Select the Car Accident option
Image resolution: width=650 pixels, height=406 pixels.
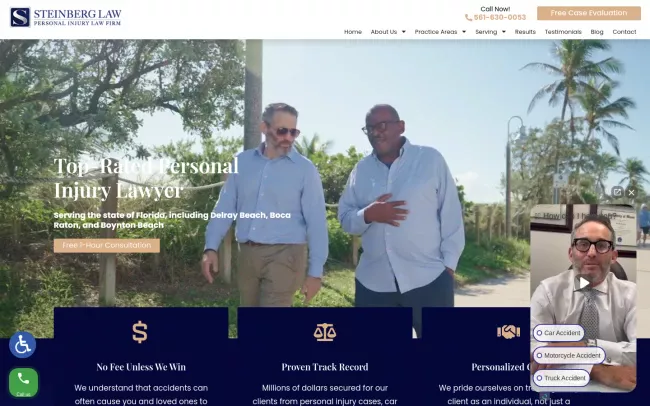pos(558,333)
